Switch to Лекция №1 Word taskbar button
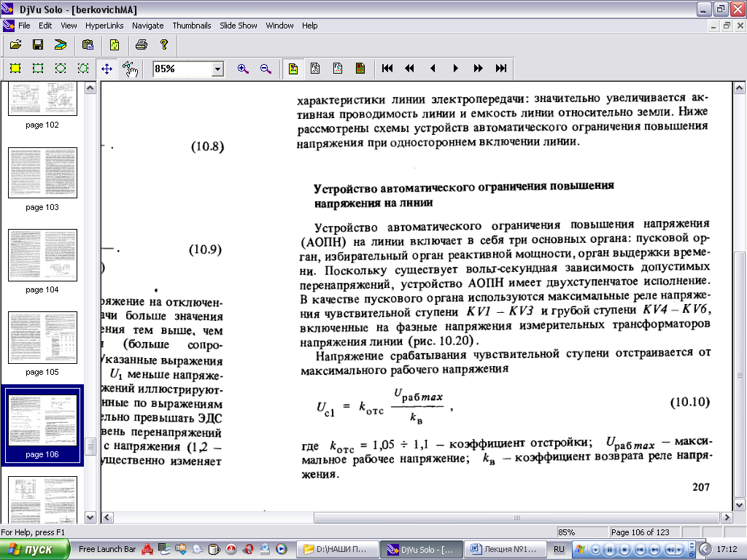Screen dimensions: 747x560 point(504,550)
